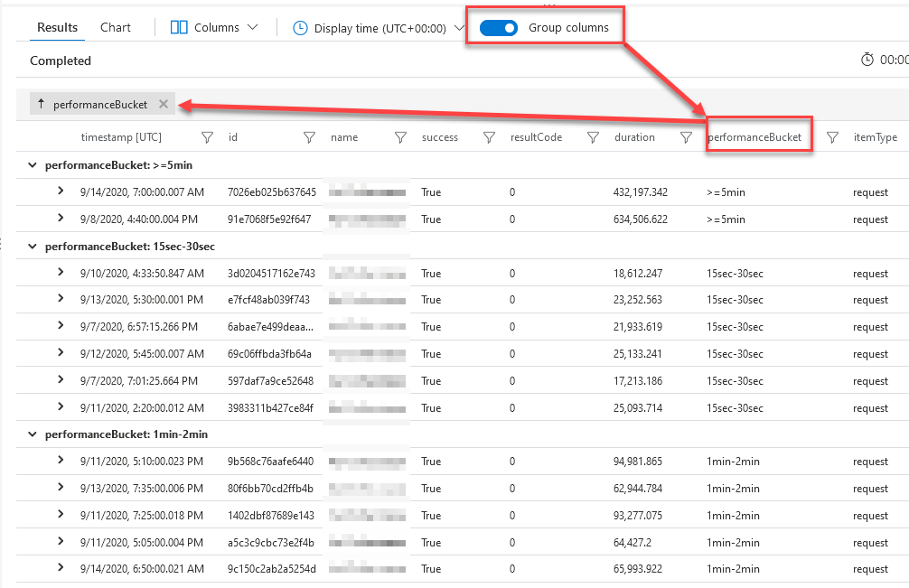Expand the row with id 7026eb025b637645

click(61, 191)
